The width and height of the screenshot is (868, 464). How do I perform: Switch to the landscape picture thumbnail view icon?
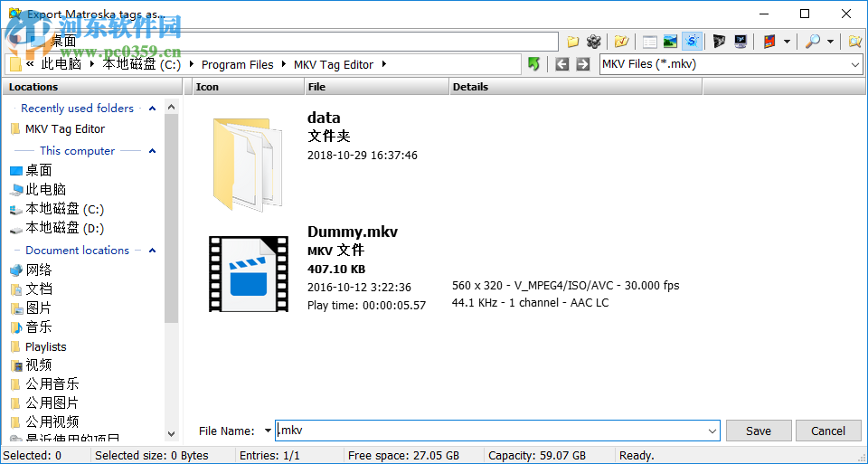click(670, 42)
